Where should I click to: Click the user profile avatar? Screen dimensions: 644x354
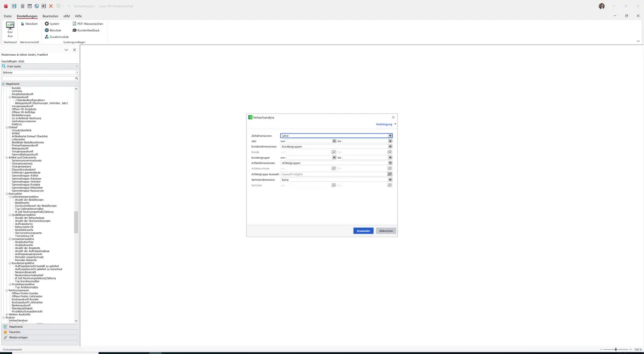pos(602,6)
